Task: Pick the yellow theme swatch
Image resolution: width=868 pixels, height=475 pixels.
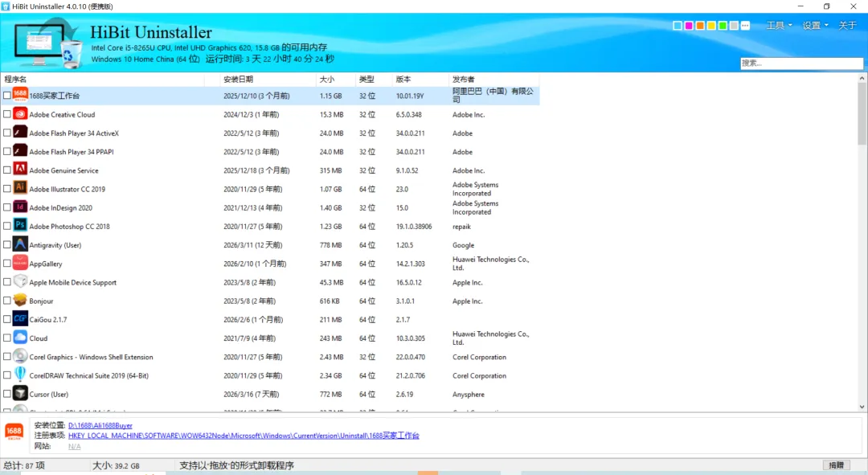Action: coord(711,26)
